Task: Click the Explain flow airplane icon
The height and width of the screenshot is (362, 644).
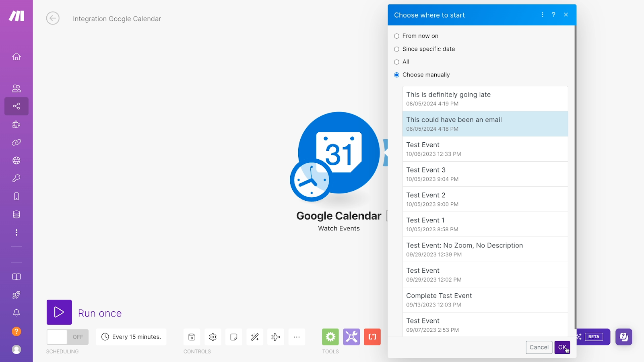Action: [276, 337]
